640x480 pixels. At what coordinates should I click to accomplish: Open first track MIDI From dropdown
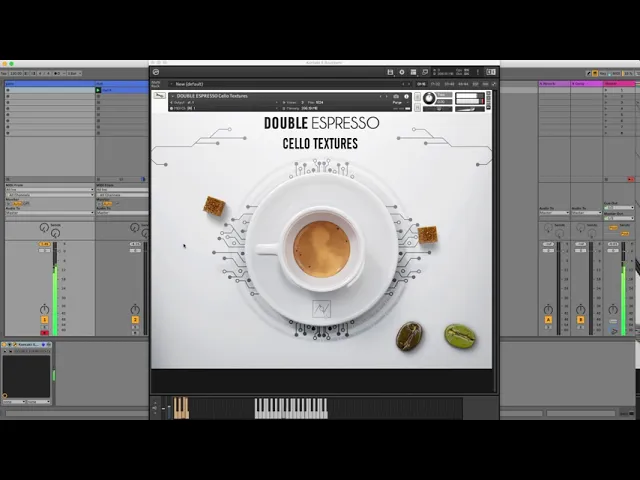coord(49,190)
